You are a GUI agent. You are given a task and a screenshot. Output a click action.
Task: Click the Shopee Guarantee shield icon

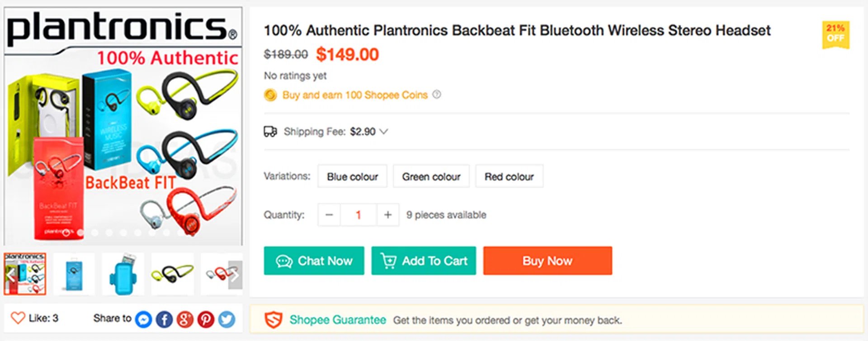pos(274,320)
